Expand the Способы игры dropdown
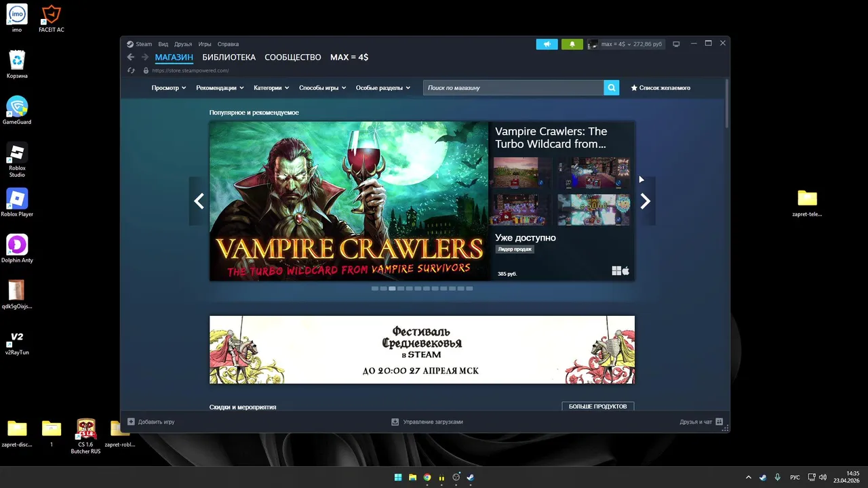 click(x=323, y=87)
